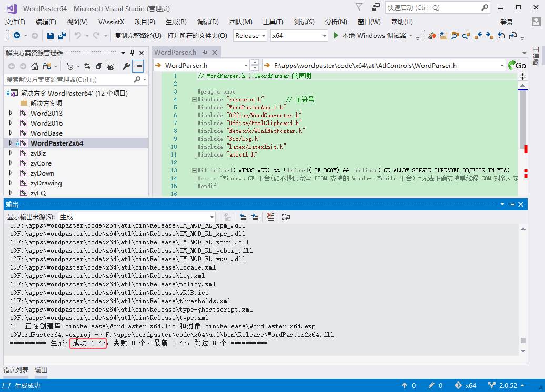
Task: Click the 登录 sign-in link
Action: [x=506, y=22]
